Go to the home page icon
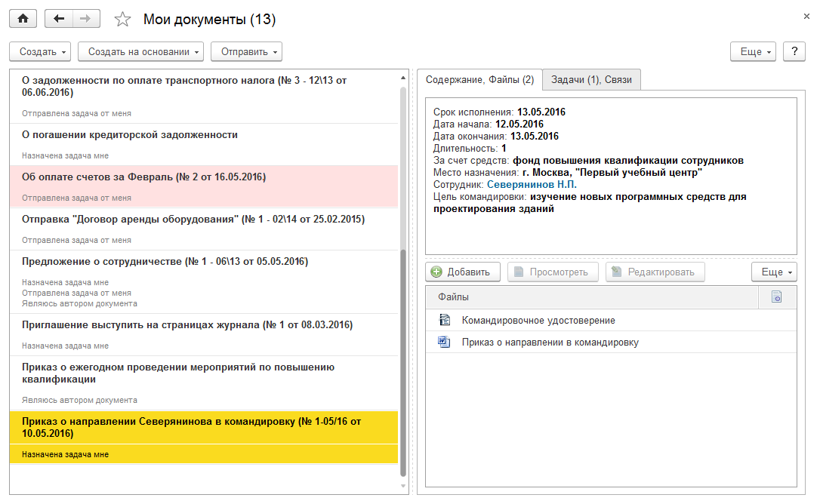The height and width of the screenshot is (504, 820). coord(23,19)
